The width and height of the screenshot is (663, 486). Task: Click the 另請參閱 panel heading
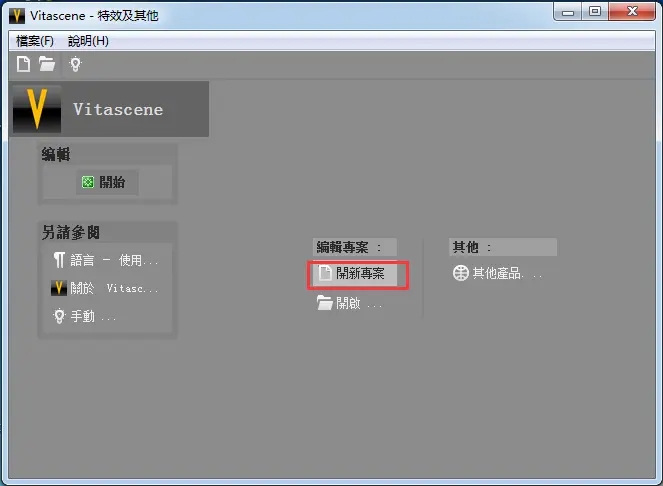coord(71,233)
